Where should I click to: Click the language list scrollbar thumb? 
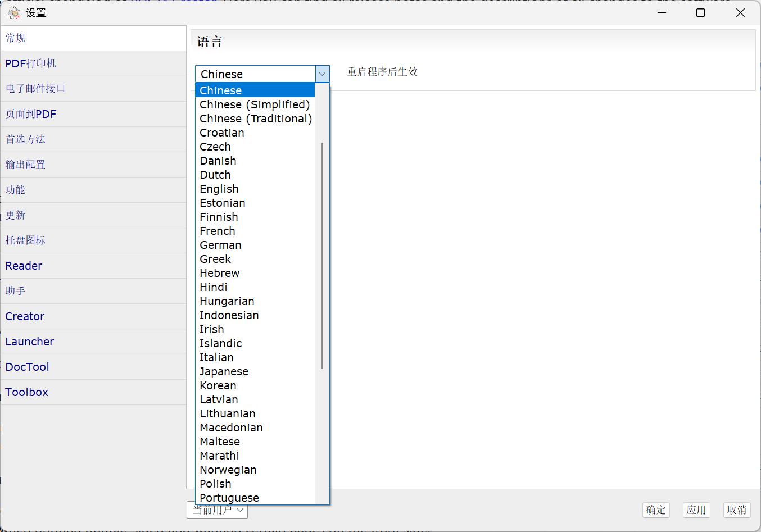[x=322, y=256]
